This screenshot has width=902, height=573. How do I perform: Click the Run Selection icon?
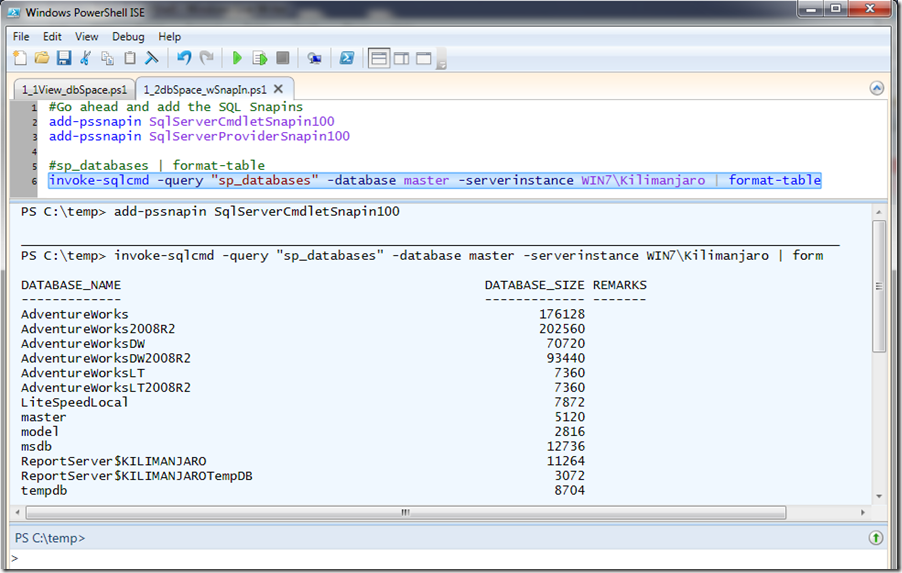pos(260,58)
